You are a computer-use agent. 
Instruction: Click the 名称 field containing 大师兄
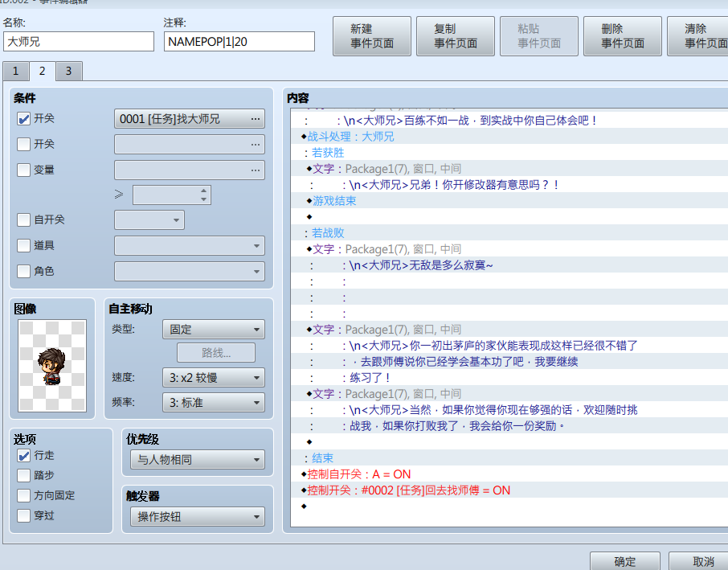coord(79,42)
